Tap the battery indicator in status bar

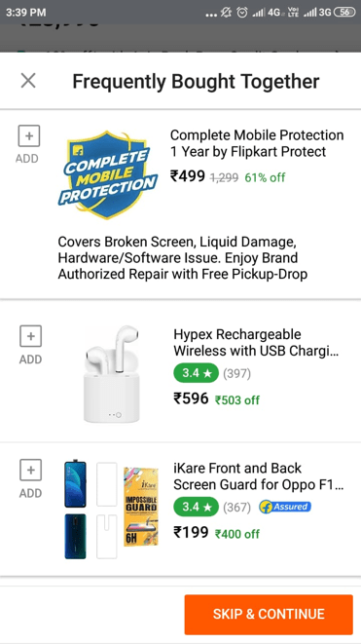pos(344,13)
